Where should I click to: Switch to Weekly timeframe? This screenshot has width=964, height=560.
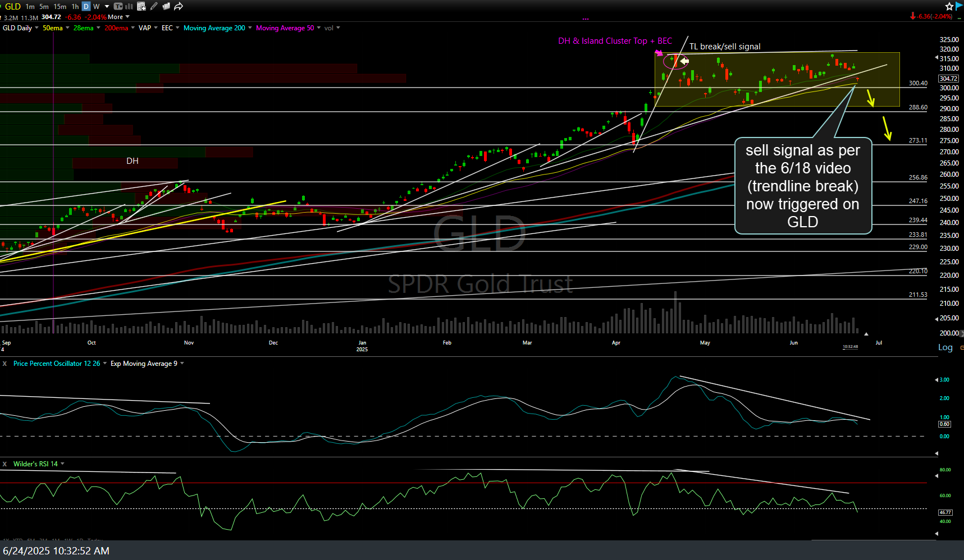96,7
